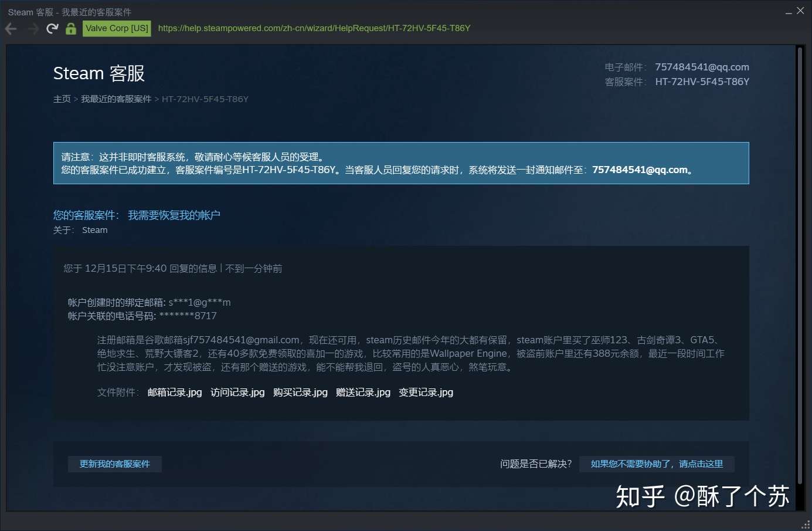
Task: Click 帐户创建时的绑定邮箱 line
Action: click(150, 303)
